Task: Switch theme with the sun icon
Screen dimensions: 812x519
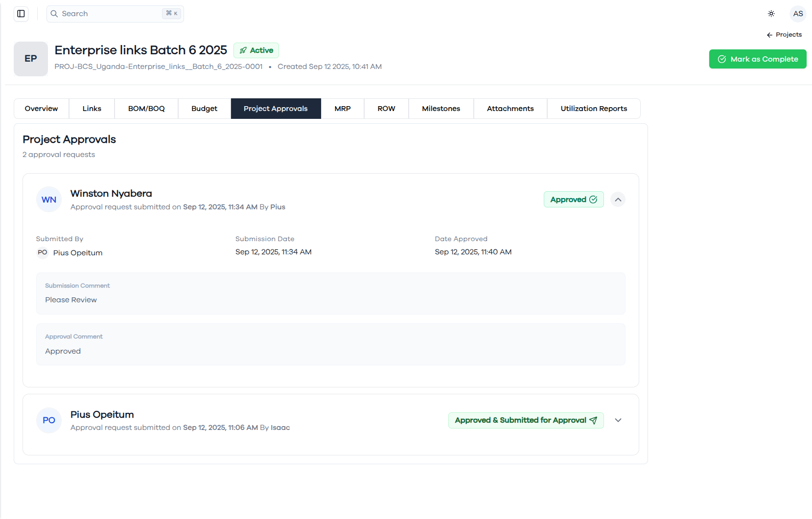Action: pyautogui.click(x=771, y=14)
